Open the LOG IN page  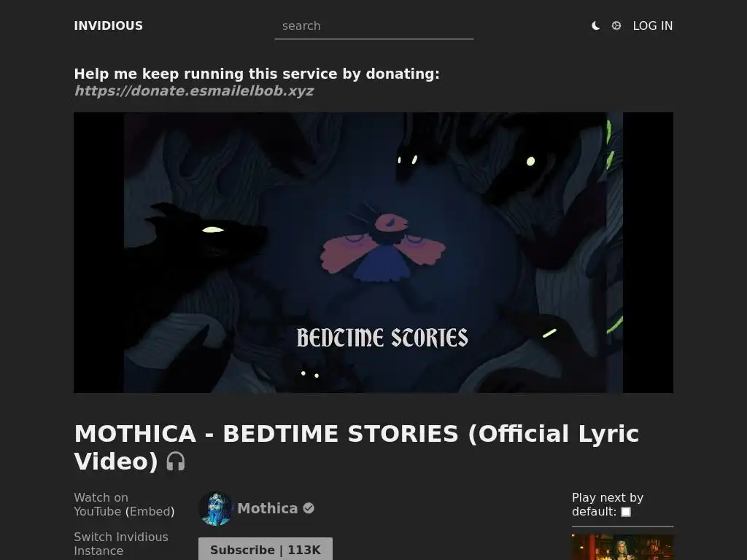pyautogui.click(x=653, y=26)
